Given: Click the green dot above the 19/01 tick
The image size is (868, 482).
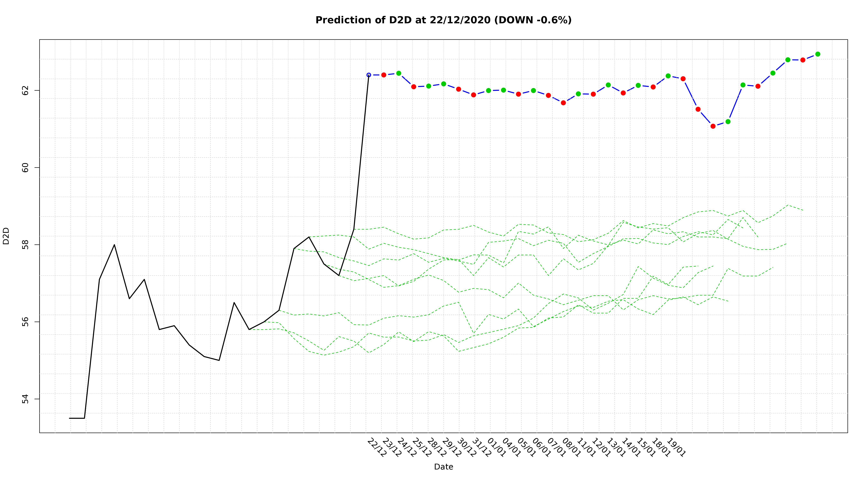Looking at the screenshot, I should pyautogui.click(x=668, y=76).
